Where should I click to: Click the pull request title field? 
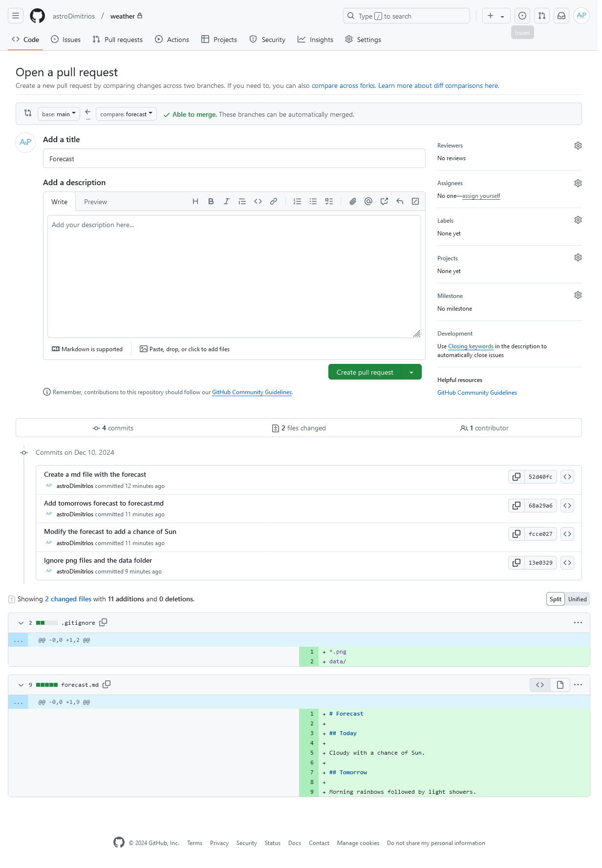(x=234, y=158)
